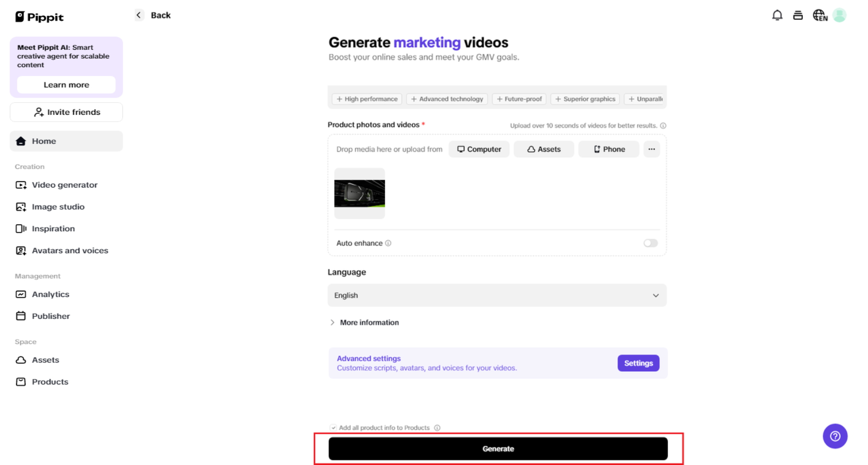The height and width of the screenshot is (465, 868).
Task: Open the notifications bell icon
Action: tap(777, 15)
